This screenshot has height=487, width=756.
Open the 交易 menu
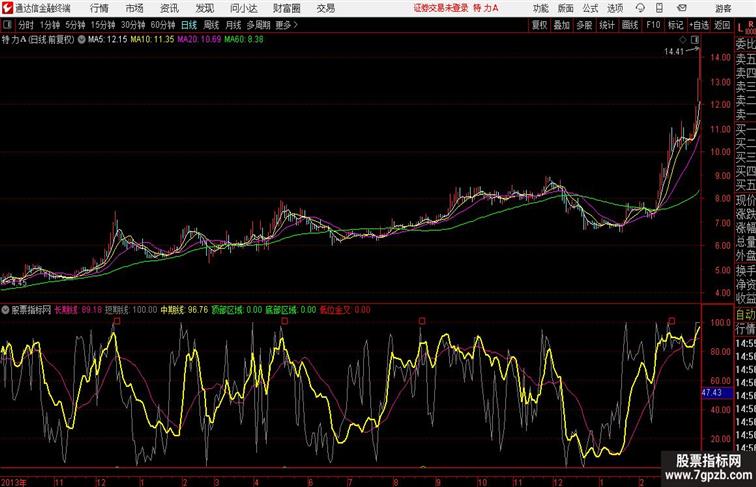(325, 8)
